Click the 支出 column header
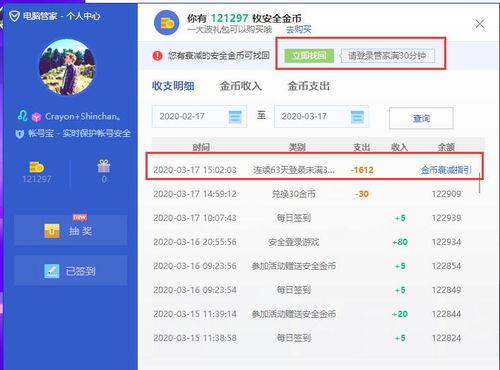The width and height of the screenshot is (500, 370). (x=362, y=147)
